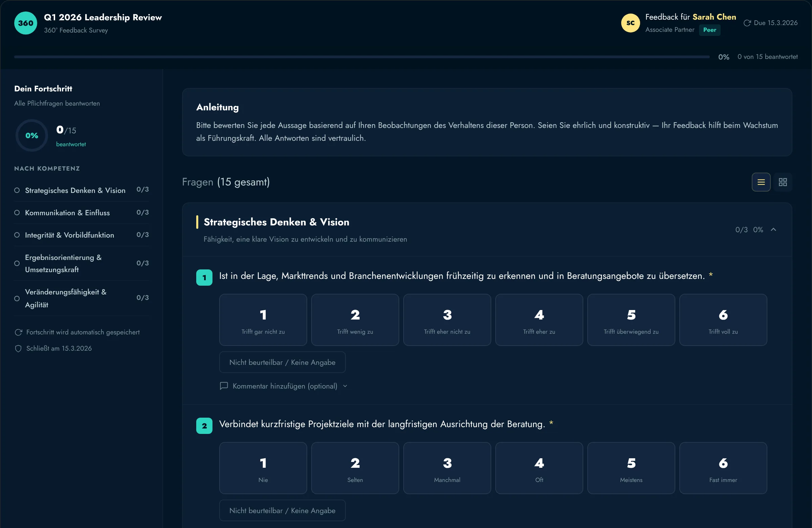Image resolution: width=812 pixels, height=528 pixels.
Task: Click the Anleitung heading
Action: coord(217,107)
